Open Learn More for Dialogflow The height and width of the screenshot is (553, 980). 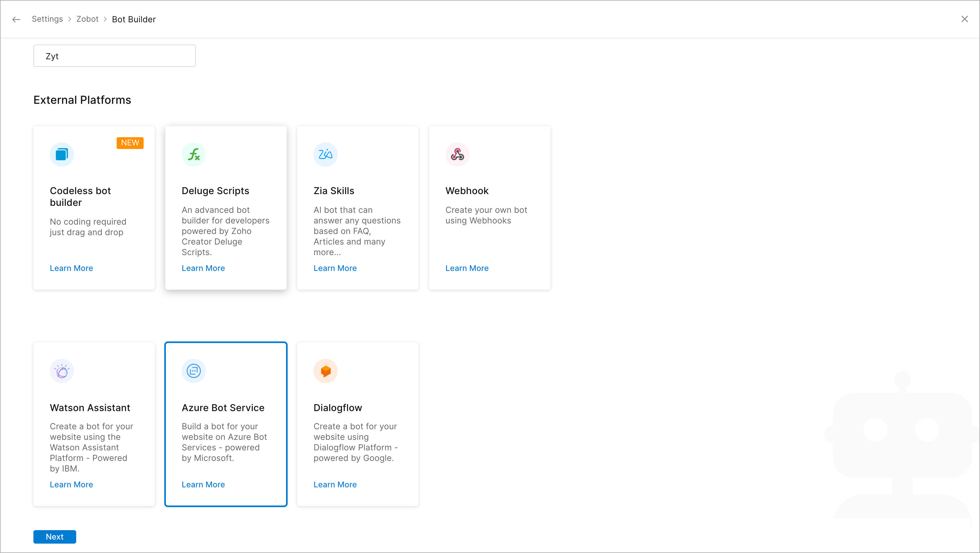tap(335, 484)
